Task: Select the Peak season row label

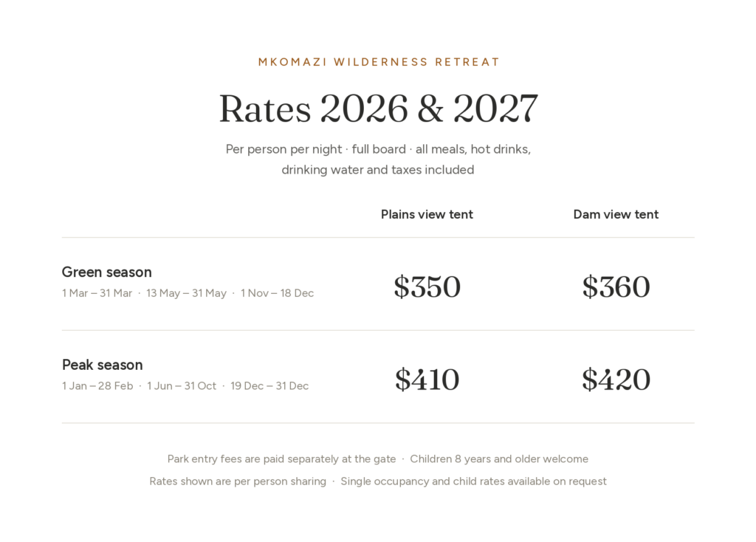Action: 102,365
